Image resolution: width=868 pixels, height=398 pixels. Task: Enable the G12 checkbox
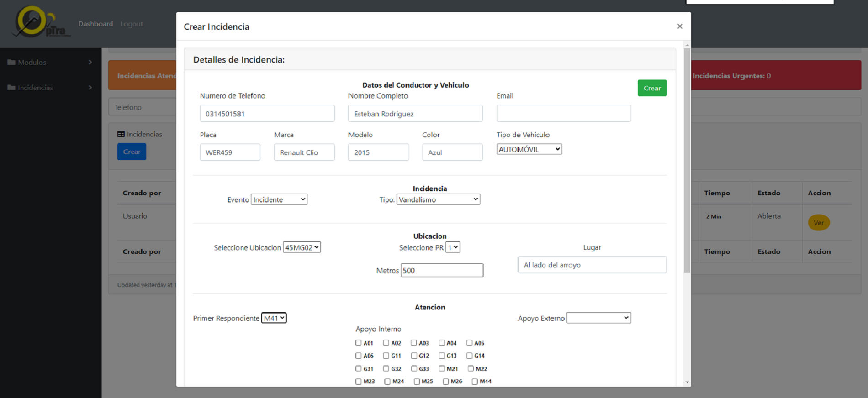414,356
